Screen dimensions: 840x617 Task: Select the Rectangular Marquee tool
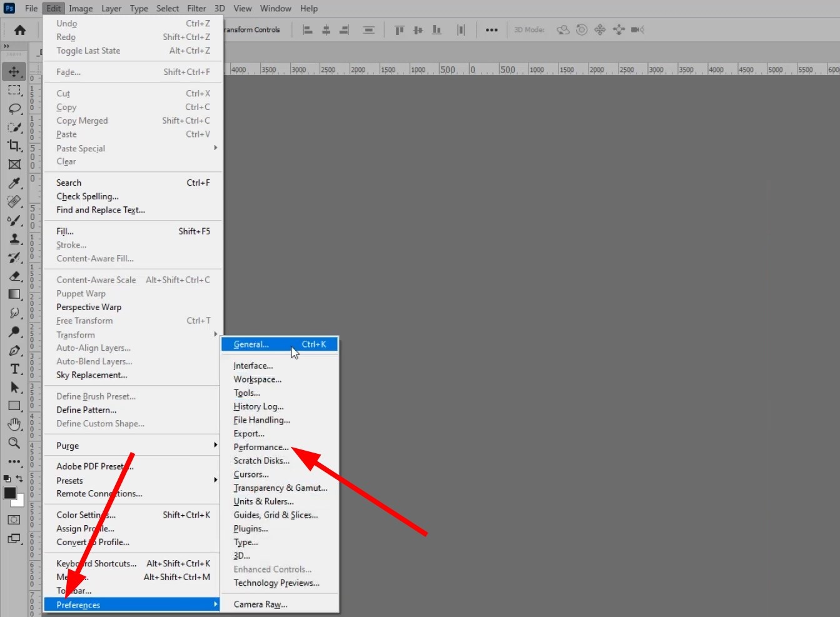click(x=14, y=90)
